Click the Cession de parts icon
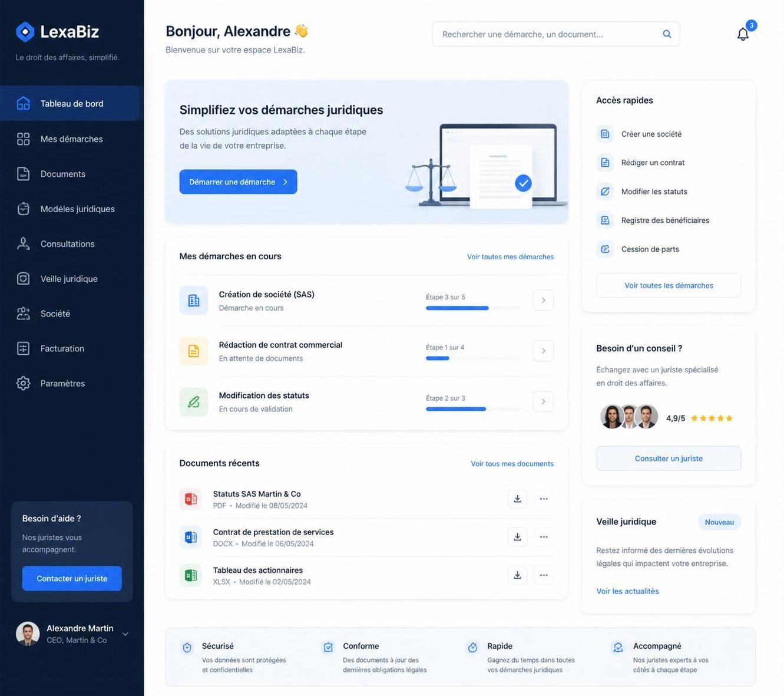784x696 pixels. coord(605,249)
